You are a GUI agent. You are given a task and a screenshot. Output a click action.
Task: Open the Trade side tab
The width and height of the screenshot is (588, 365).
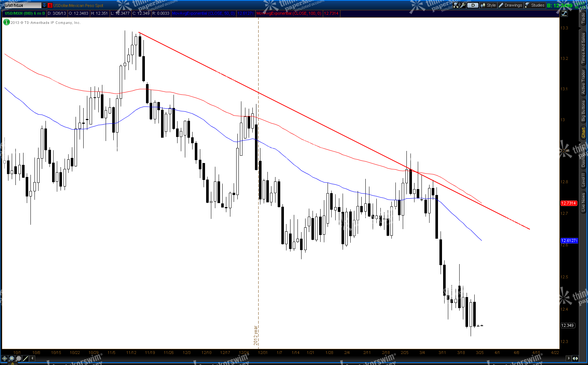583,18
